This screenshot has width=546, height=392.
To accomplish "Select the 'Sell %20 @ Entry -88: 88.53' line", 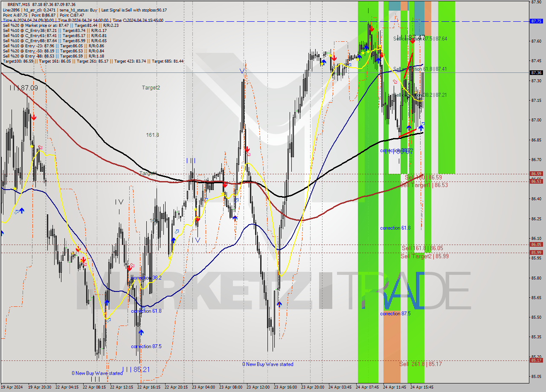I will (53, 56).
